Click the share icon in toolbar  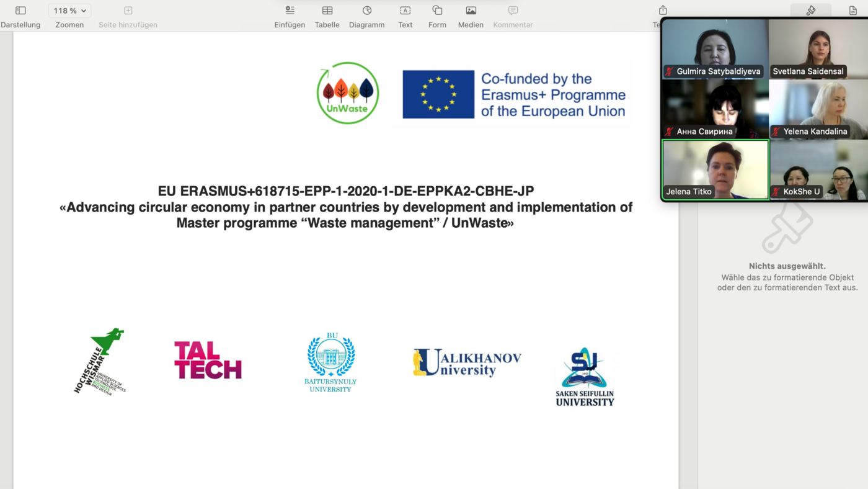pyautogui.click(x=663, y=11)
